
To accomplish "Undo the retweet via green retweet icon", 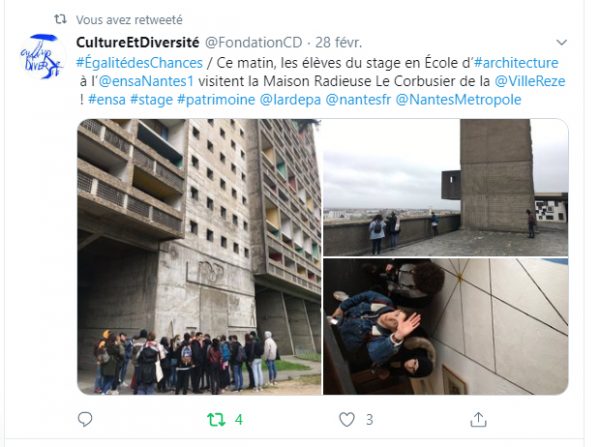I will pyautogui.click(x=216, y=419).
